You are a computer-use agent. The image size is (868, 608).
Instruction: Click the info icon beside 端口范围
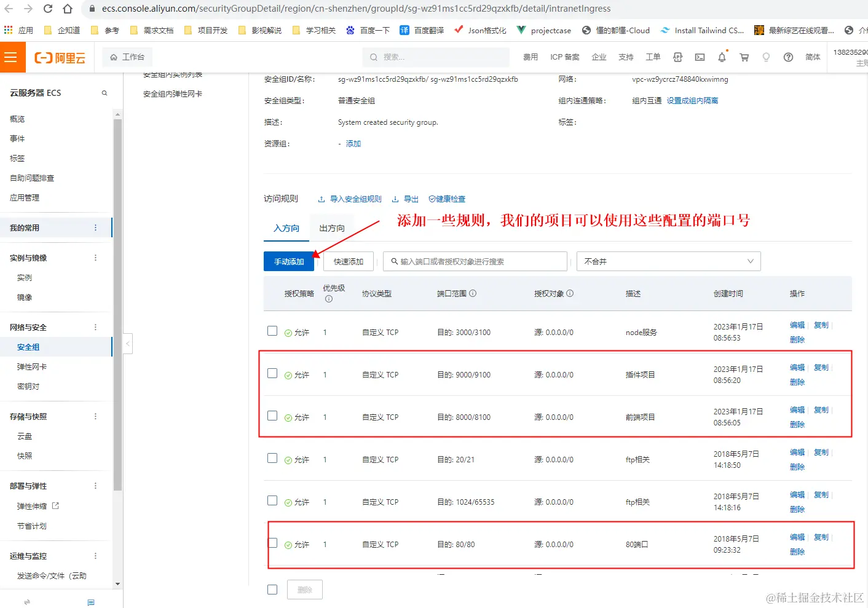(x=473, y=293)
